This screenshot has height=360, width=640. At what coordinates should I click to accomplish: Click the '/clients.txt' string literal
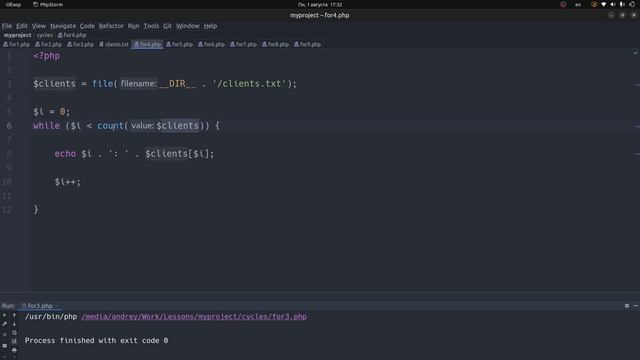[250, 84]
